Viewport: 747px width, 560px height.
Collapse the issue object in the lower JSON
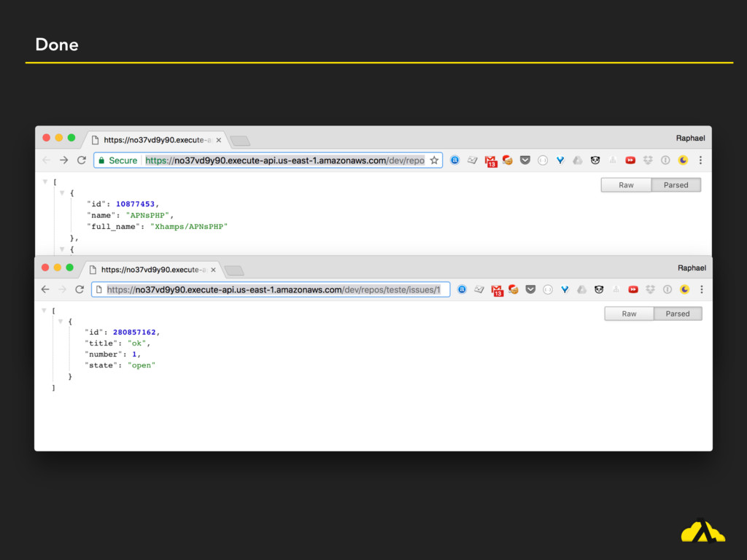(60, 321)
